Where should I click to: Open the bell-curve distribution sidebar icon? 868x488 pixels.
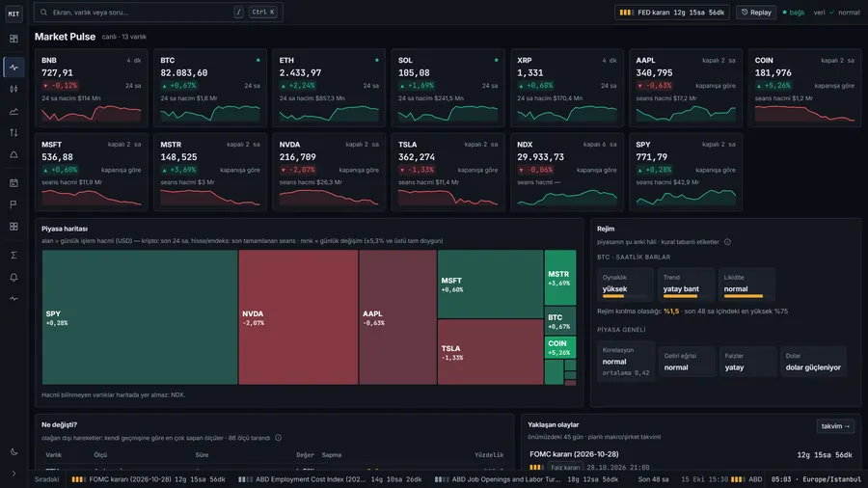[x=14, y=155]
